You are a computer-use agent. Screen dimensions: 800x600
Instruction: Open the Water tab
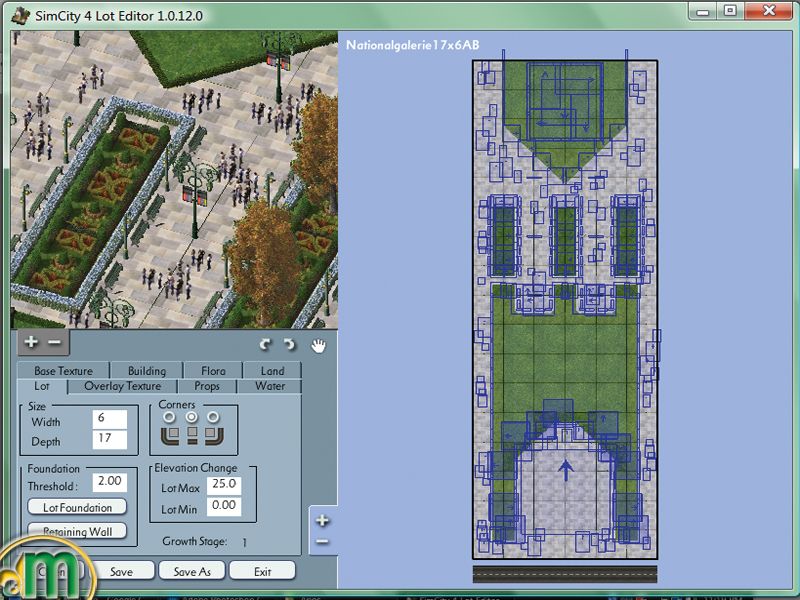[x=270, y=386]
